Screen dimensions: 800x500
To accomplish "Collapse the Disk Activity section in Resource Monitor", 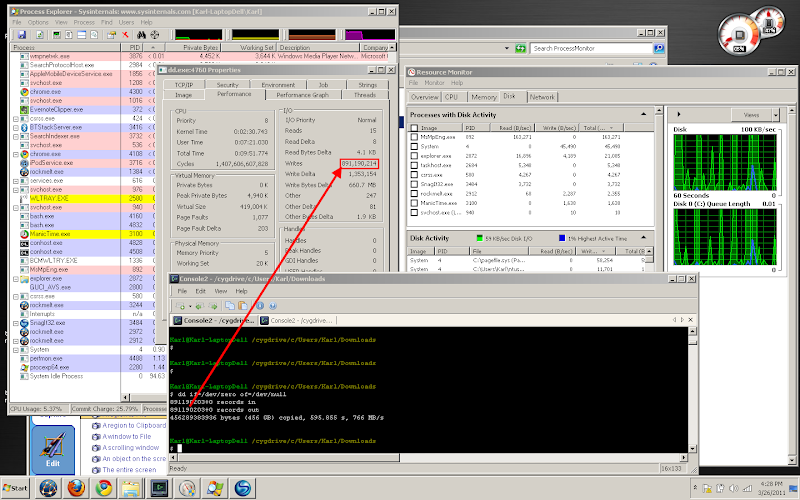I will pyautogui.click(x=643, y=238).
